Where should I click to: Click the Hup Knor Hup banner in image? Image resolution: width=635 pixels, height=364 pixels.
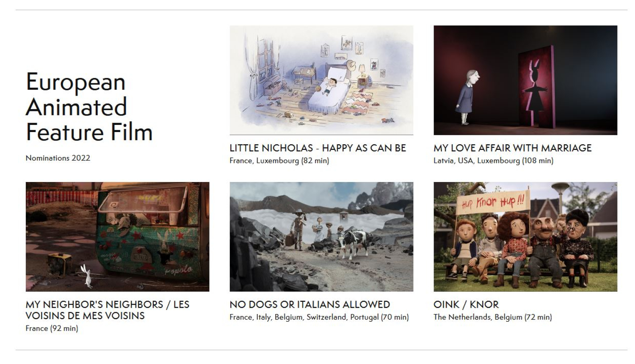(494, 203)
